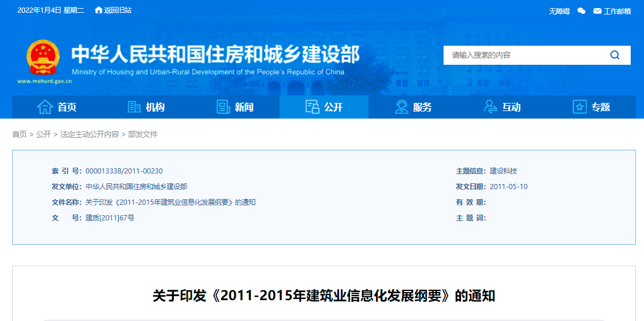Click the date 2022年1月4日 星期二
This screenshot has height=321, width=644.
pyautogui.click(x=50, y=10)
